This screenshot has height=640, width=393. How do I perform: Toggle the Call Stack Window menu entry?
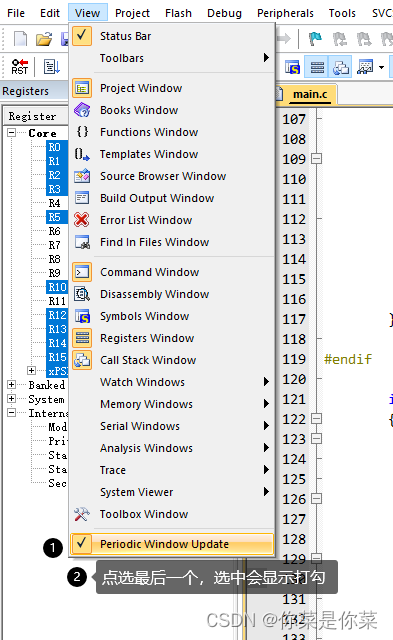tap(172, 360)
